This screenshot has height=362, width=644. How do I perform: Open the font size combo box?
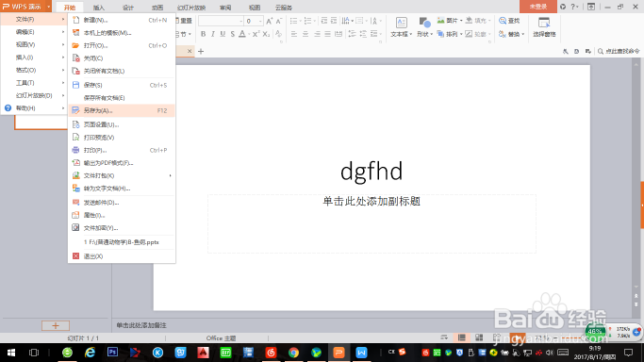[x=254, y=21]
